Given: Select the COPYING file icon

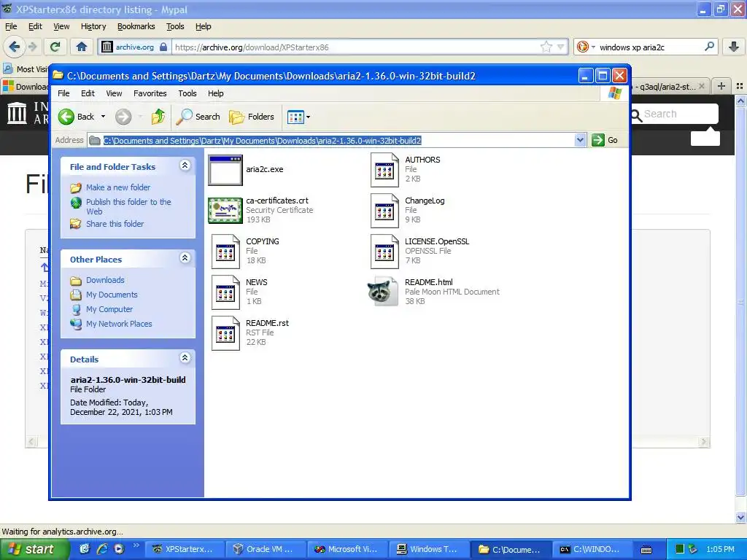Looking at the screenshot, I should click(x=225, y=252).
